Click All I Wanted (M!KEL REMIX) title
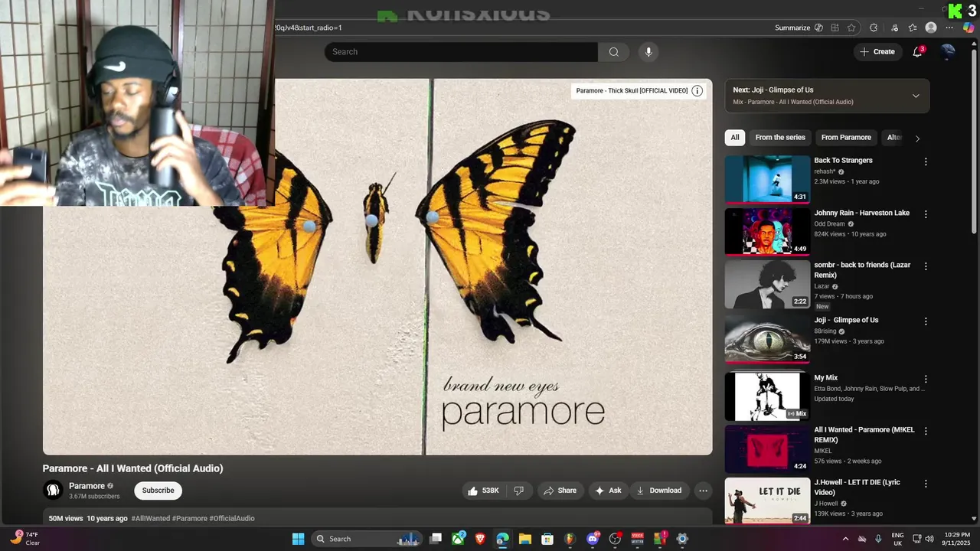 point(864,435)
